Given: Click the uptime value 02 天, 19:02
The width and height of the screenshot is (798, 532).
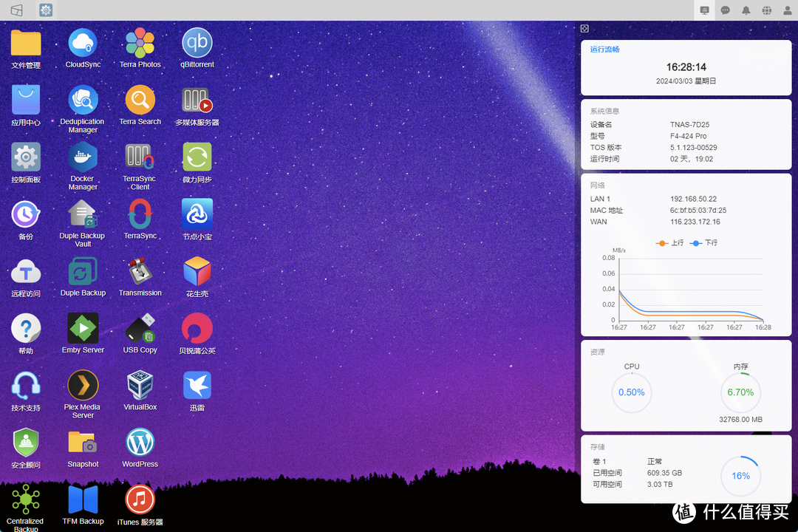Looking at the screenshot, I should click(692, 159).
